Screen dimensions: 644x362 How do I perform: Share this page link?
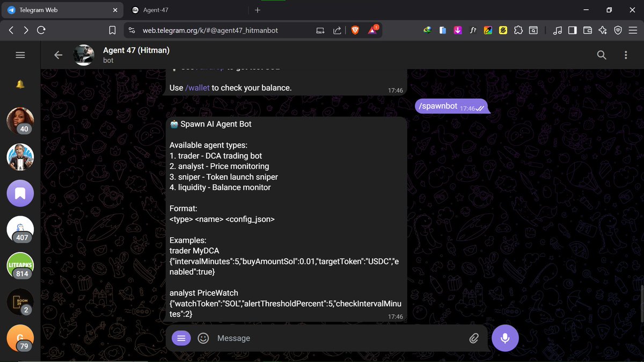point(337,31)
